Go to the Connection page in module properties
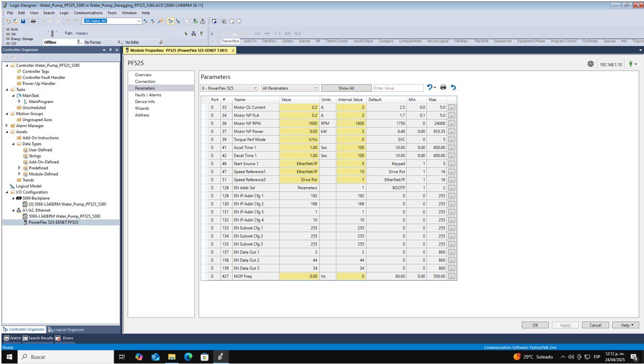 coord(145,81)
